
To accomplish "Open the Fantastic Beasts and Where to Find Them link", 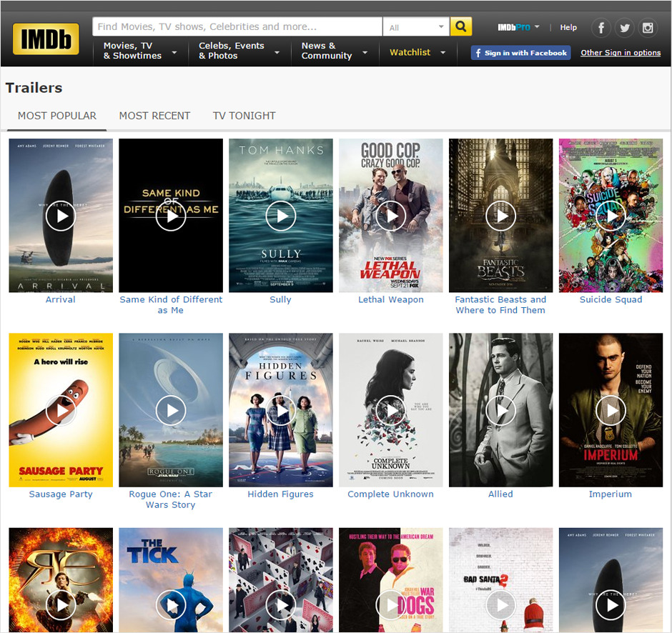I will point(500,305).
